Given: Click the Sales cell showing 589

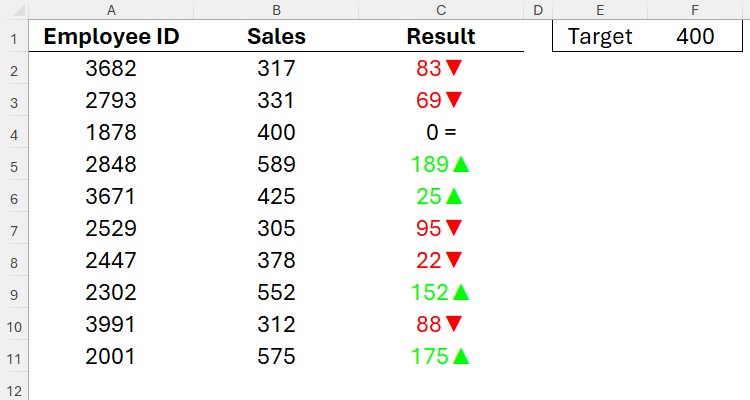Looking at the screenshot, I should (x=276, y=165).
